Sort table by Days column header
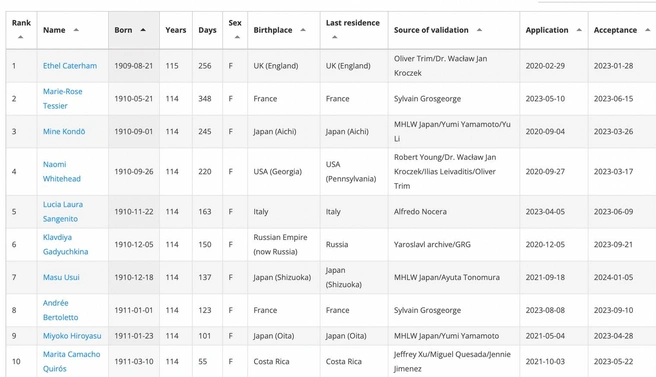 point(207,30)
